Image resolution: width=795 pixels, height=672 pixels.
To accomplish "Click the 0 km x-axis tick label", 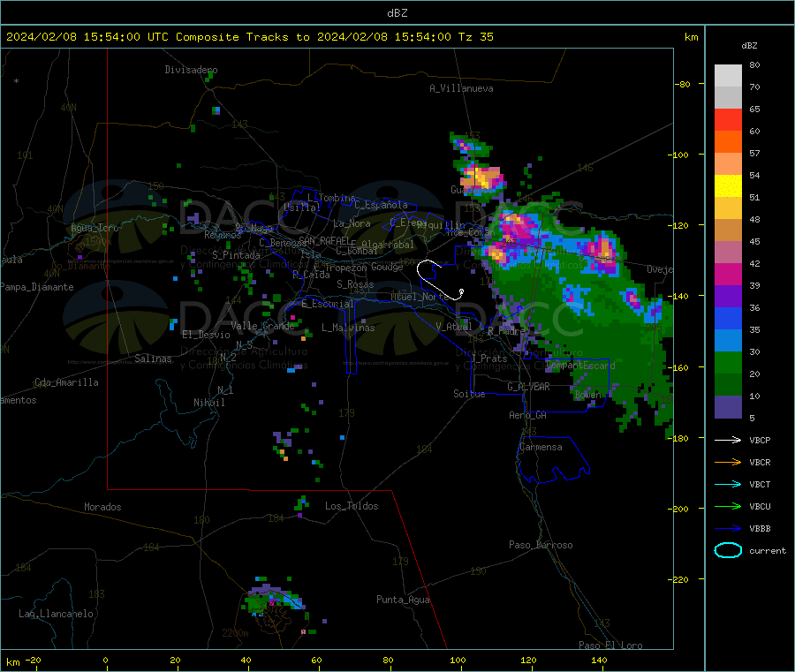I will pos(105,660).
